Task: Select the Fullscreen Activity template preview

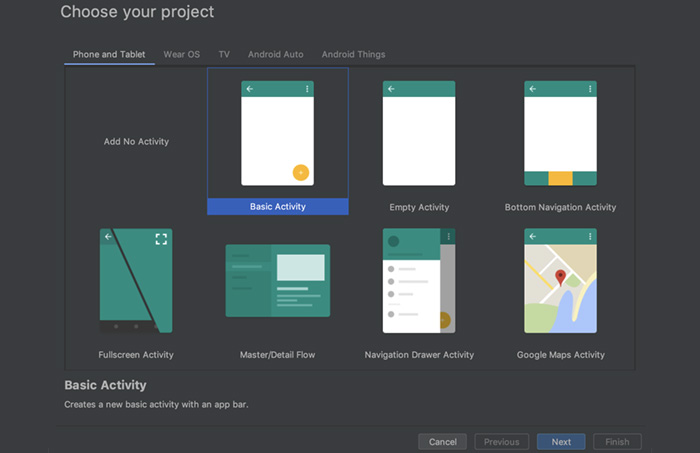Action: [136, 281]
